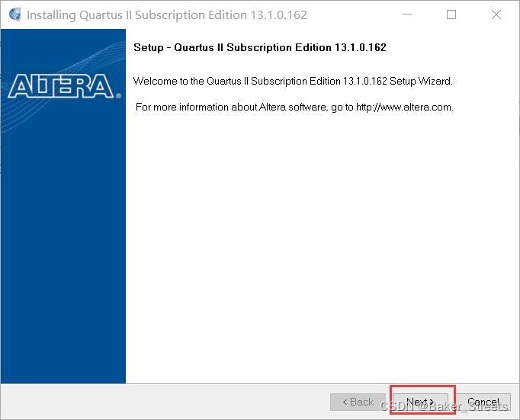Viewport: 520px width, 420px height.
Task: Click the Cancel button
Action: pos(483,402)
